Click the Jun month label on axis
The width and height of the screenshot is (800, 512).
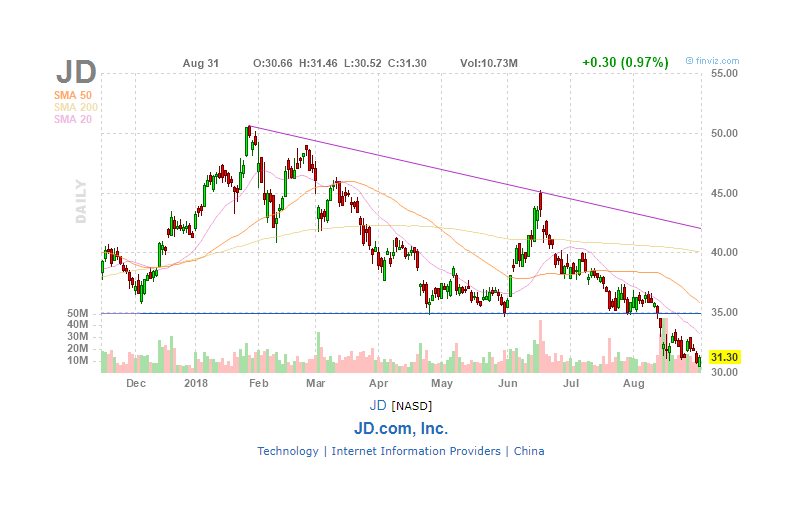pos(508,383)
